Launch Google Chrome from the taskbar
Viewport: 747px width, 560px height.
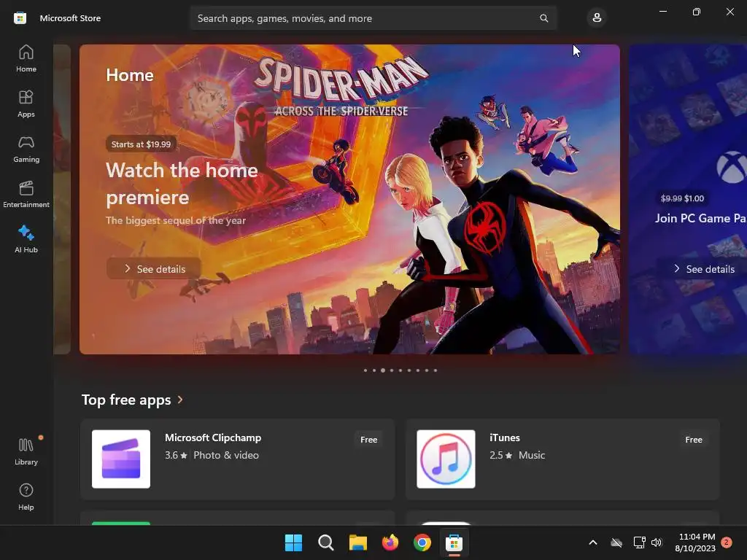point(422,542)
